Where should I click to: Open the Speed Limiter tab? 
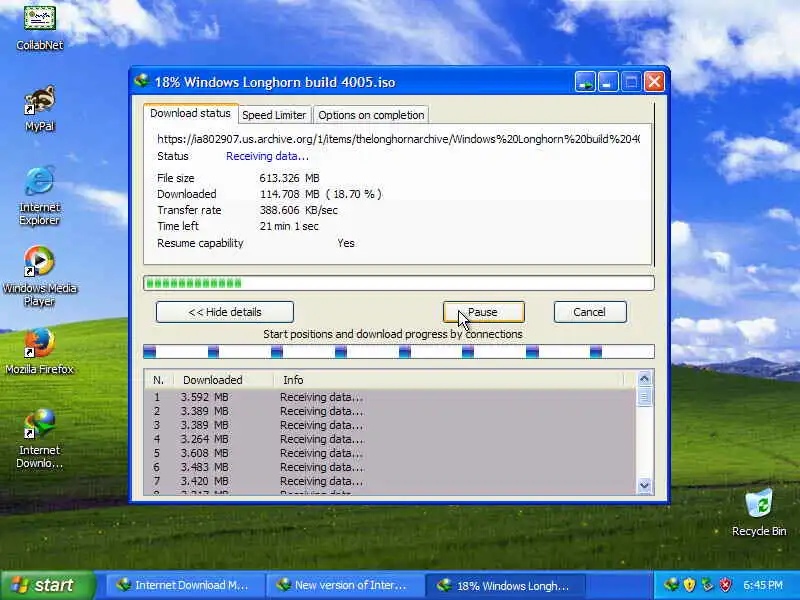coord(274,115)
